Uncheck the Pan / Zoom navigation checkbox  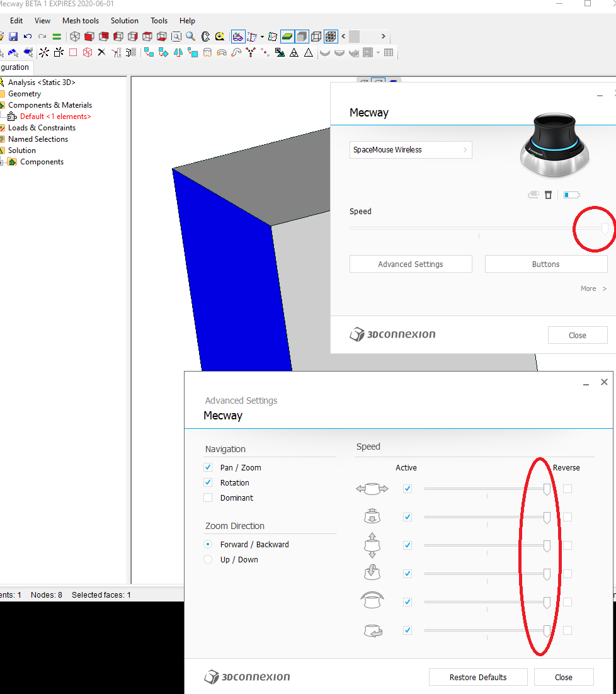(208, 467)
